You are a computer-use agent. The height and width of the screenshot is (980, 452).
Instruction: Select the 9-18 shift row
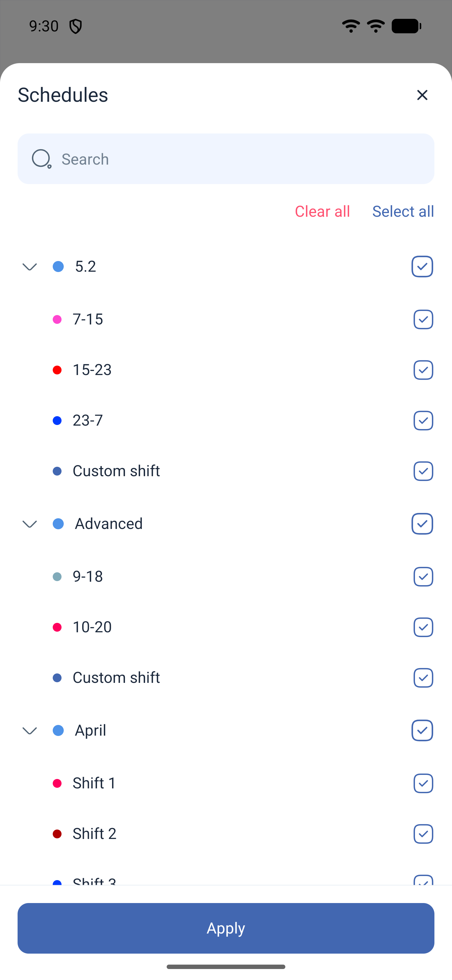(226, 576)
